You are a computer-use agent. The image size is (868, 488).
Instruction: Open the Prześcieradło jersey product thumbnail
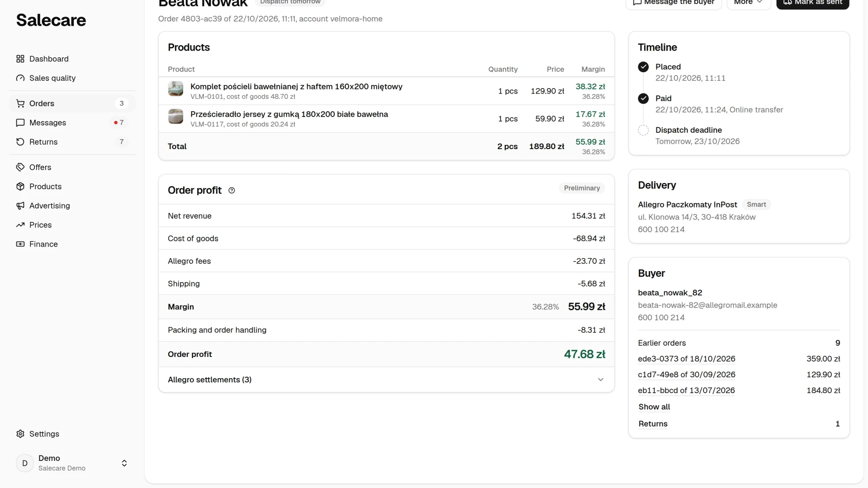pos(175,116)
